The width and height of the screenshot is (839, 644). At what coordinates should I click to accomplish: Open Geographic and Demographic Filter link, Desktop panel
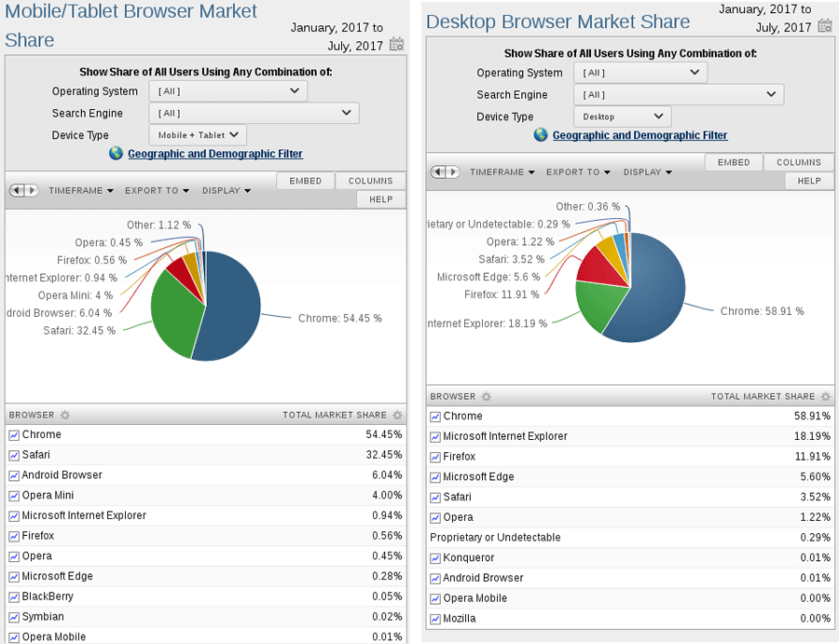[640, 135]
